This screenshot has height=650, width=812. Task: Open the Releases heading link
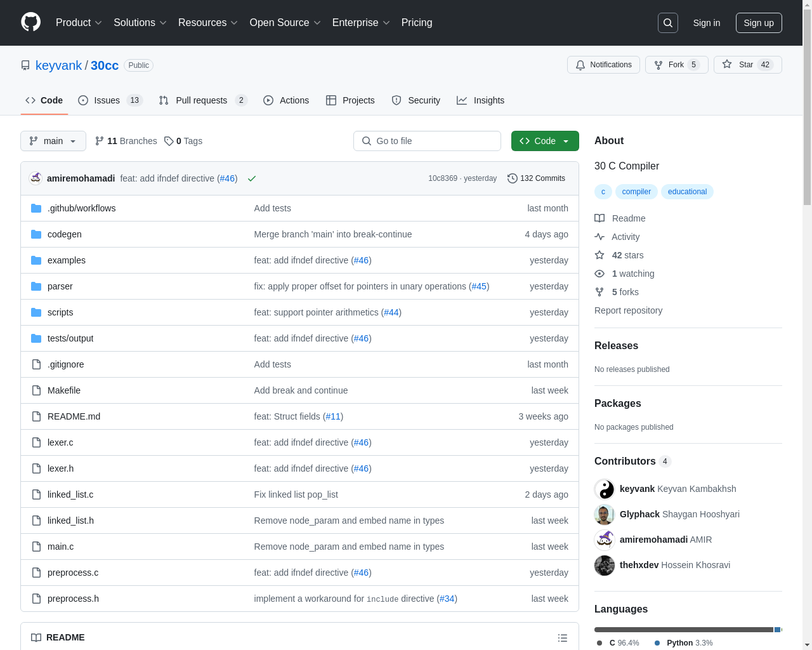click(x=616, y=345)
